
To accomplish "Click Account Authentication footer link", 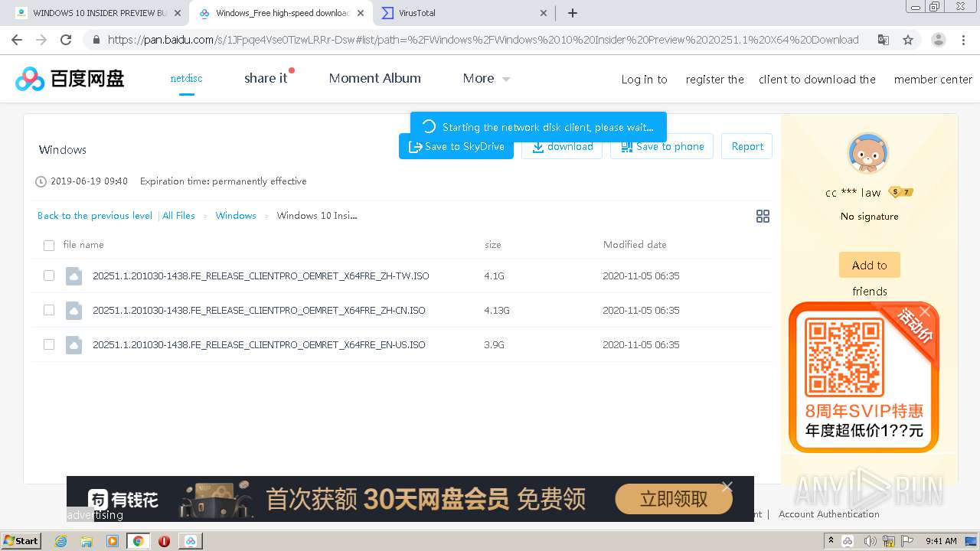I will tap(828, 514).
